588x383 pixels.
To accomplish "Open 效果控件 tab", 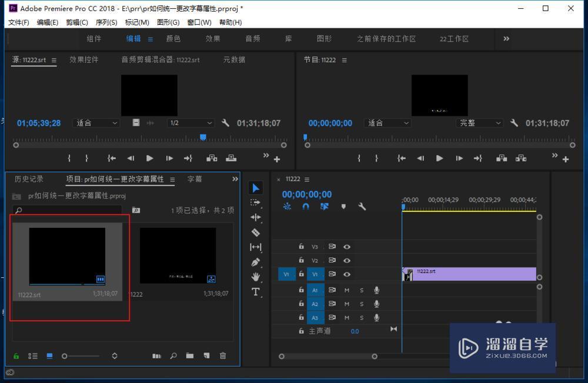I will click(84, 59).
